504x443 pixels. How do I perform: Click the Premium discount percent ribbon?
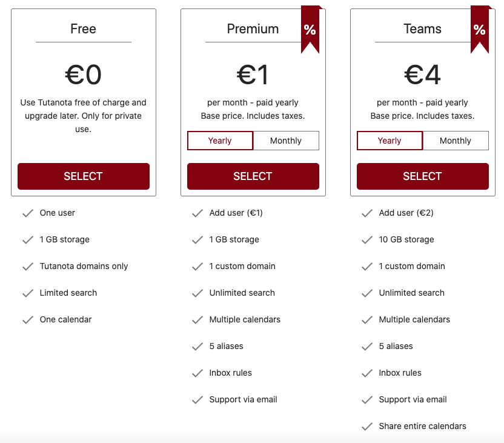(x=310, y=29)
